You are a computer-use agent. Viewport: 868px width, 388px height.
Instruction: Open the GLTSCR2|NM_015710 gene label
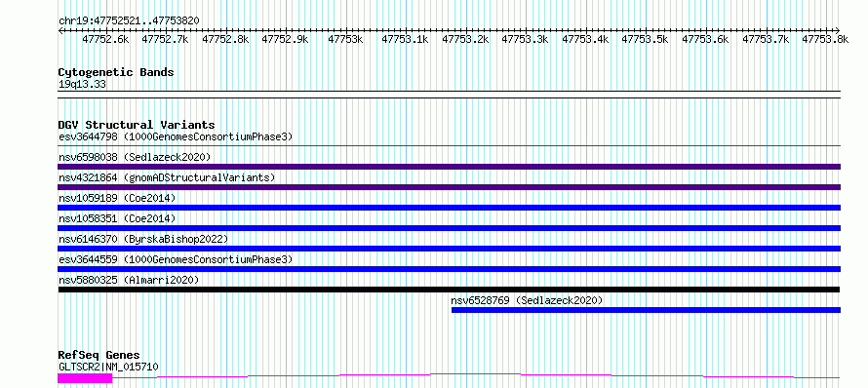pyautogui.click(x=108, y=367)
